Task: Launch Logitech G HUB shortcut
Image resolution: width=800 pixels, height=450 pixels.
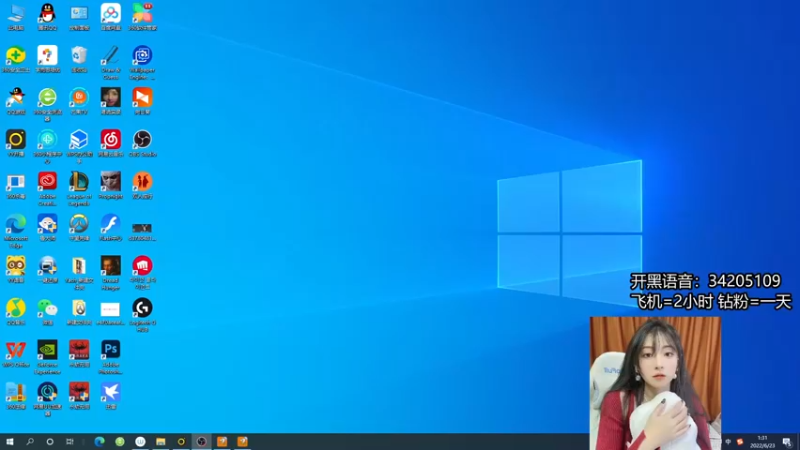Action: point(142,315)
